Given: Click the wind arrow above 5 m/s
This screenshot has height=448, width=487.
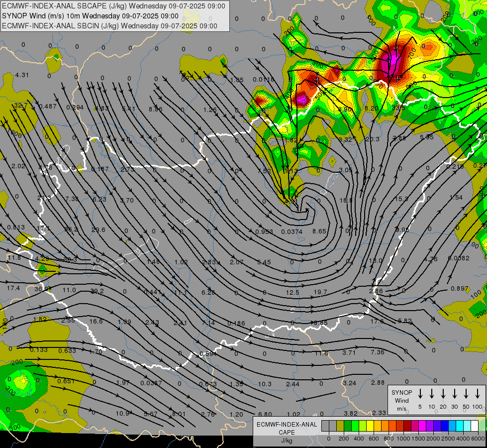Looking at the screenshot, I should point(420,393).
